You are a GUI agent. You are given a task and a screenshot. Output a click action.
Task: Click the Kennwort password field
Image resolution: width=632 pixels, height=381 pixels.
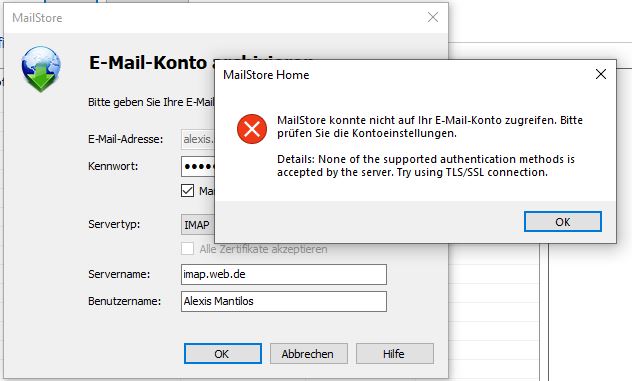pos(198,166)
